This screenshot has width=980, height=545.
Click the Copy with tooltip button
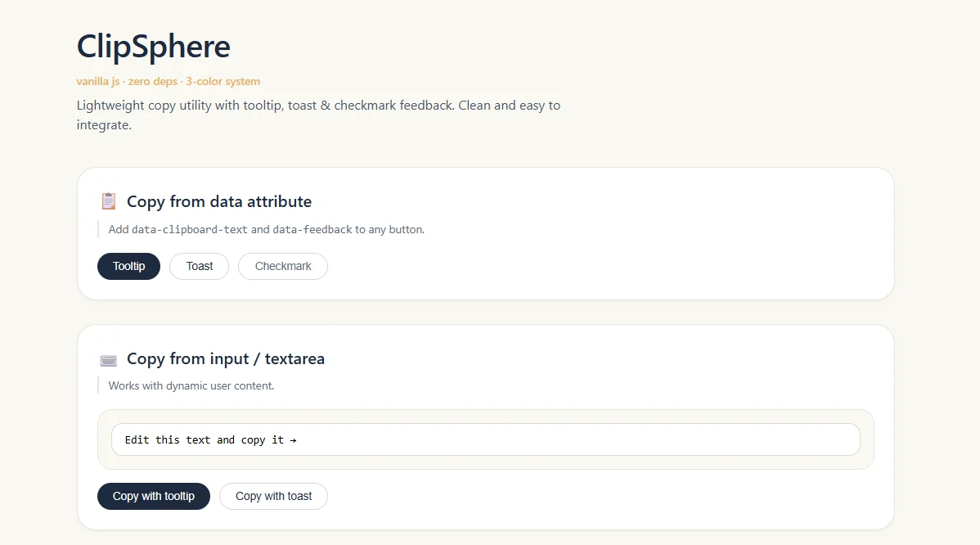coord(154,496)
